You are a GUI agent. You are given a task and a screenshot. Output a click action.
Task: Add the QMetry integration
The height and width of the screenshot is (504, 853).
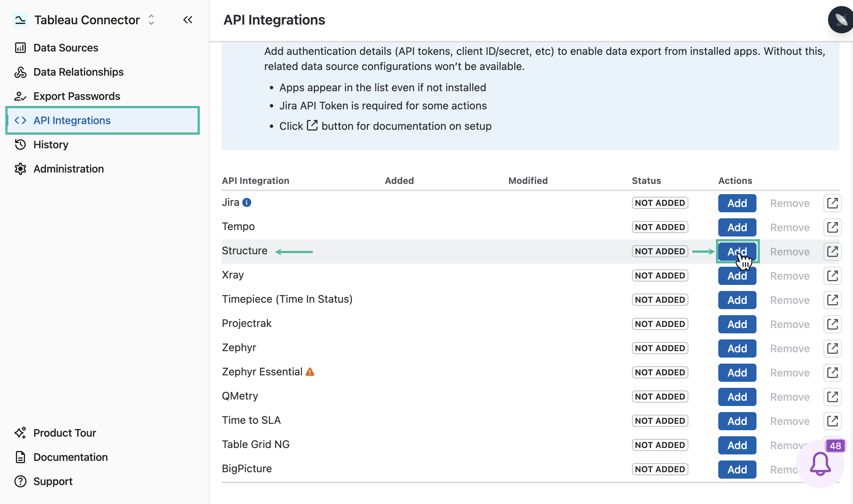click(737, 397)
